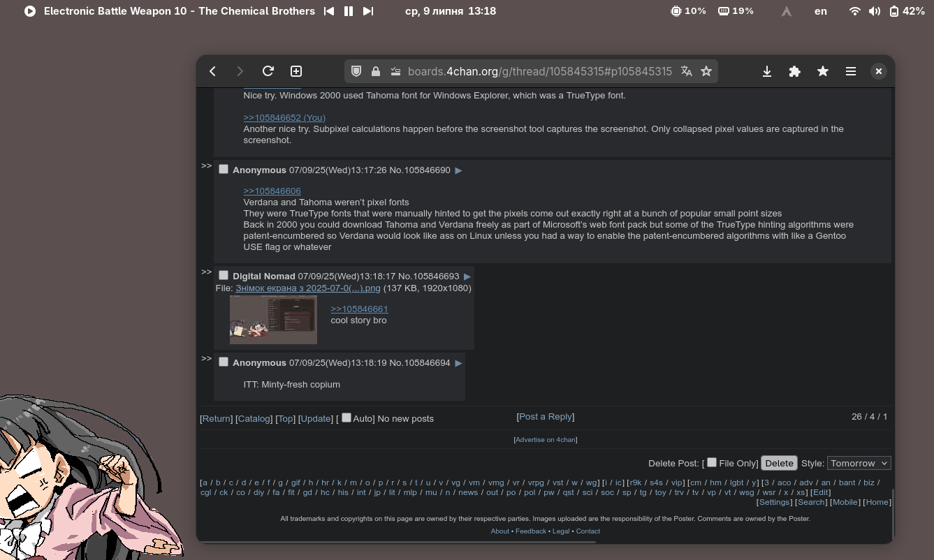Open the Style dropdown showing Tomorrow
Viewport: 934px width, 560px height.
(x=859, y=463)
